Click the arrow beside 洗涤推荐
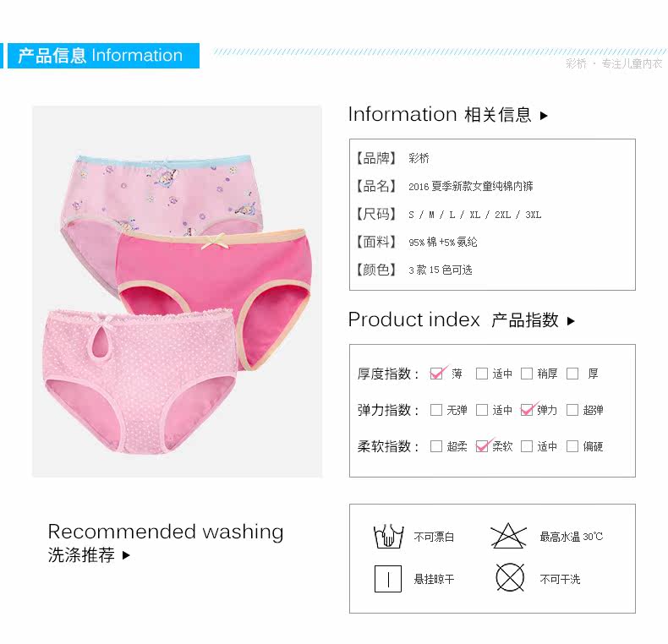This screenshot has width=668, height=644. tap(126, 555)
